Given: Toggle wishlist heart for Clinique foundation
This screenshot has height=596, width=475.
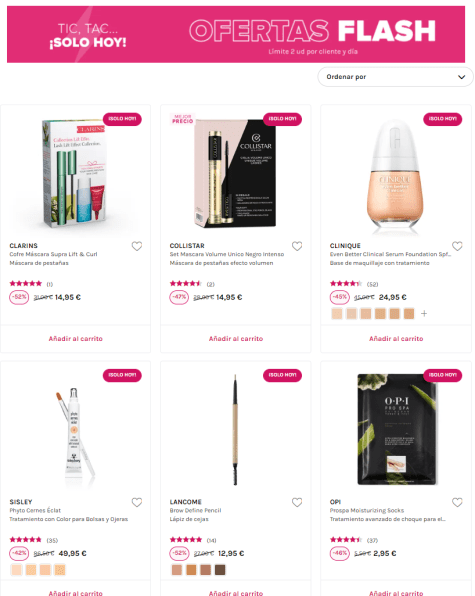Looking at the screenshot, I should pyautogui.click(x=457, y=246).
